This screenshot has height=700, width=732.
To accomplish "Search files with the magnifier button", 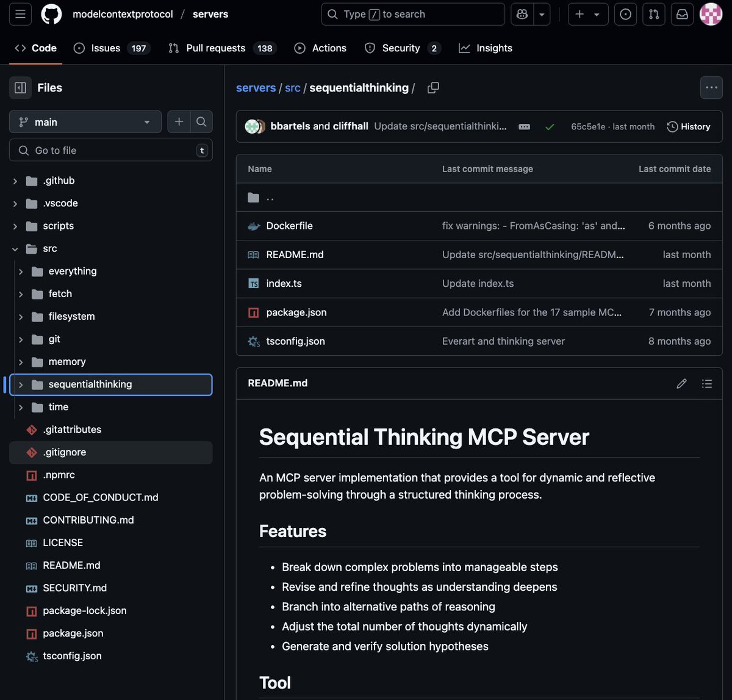I will coord(201,122).
